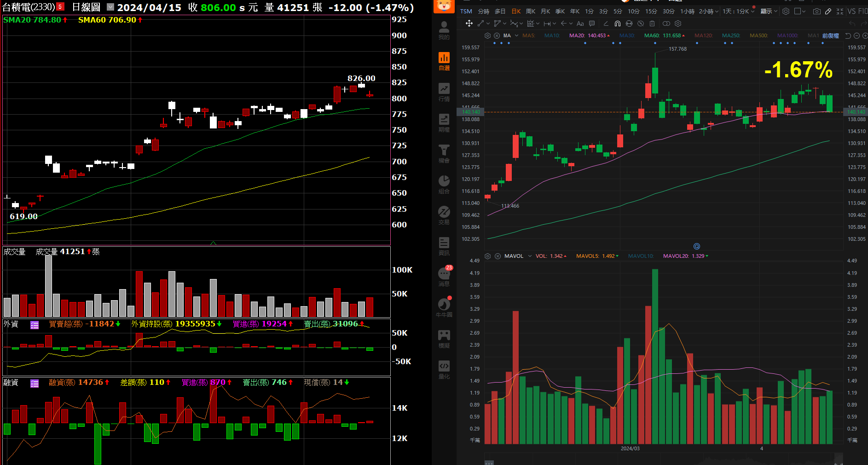Open 外資 indicator list icon in left chart
Viewport: 868px width, 465px height.
click(35, 325)
